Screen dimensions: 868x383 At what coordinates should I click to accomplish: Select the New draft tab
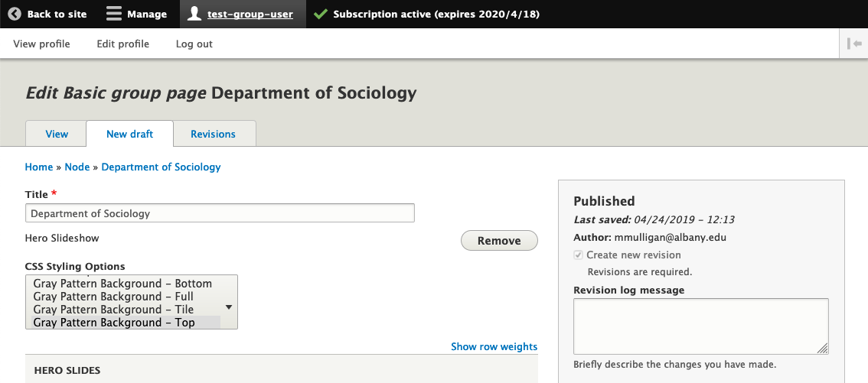tap(129, 134)
